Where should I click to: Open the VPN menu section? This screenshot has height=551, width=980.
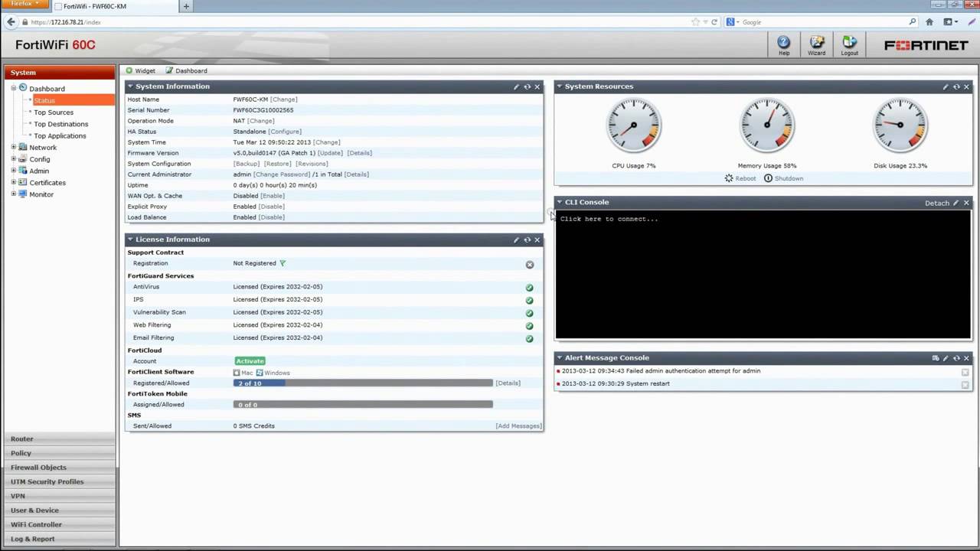pyautogui.click(x=60, y=496)
